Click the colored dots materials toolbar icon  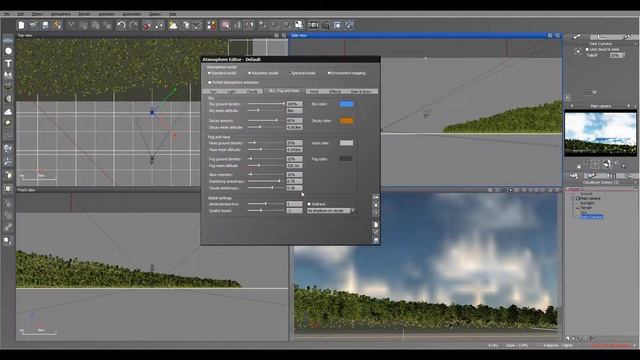click(x=211, y=25)
